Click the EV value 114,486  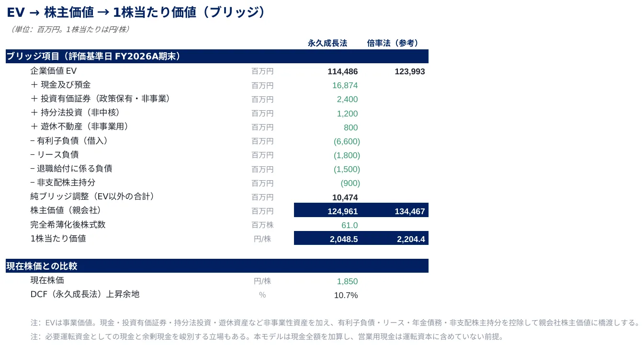[343, 72]
